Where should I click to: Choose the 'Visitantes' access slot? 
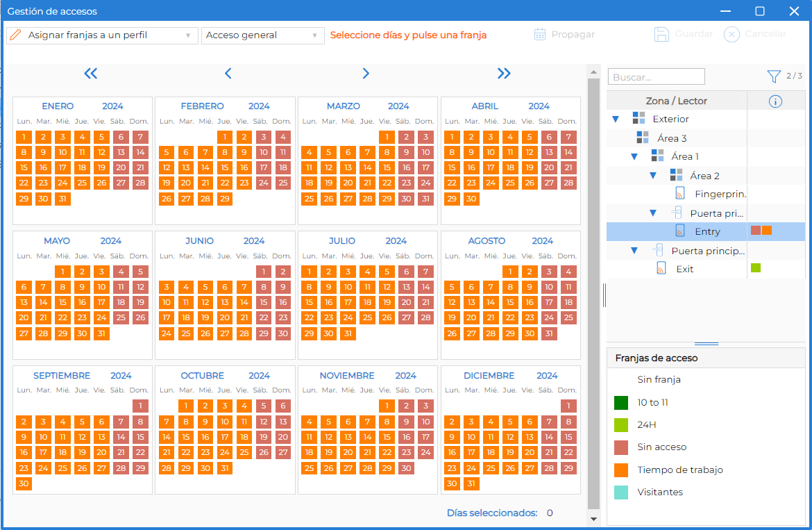[x=660, y=492]
